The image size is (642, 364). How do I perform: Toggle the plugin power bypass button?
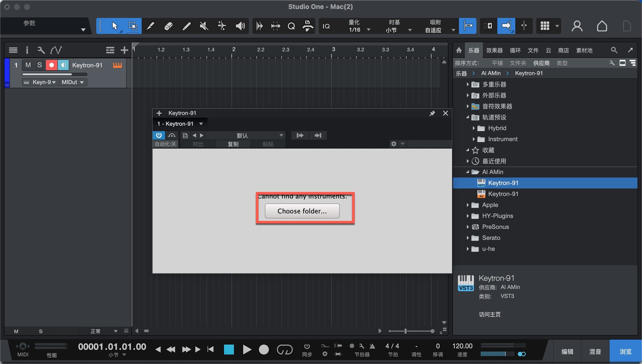tap(159, 135)
